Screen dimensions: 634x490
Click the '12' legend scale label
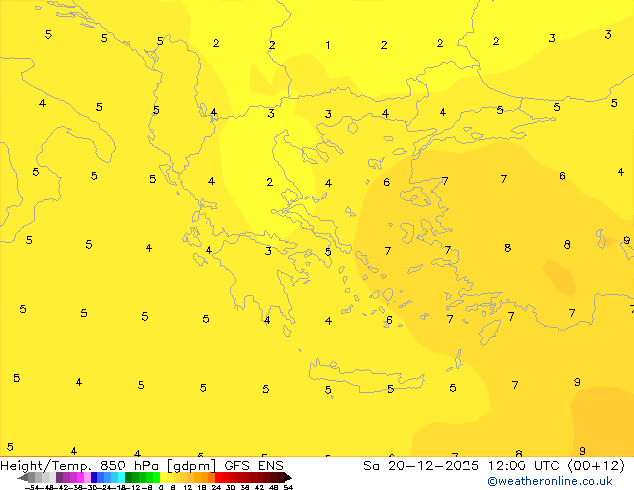pyautogui.click(x=188, y=488)
